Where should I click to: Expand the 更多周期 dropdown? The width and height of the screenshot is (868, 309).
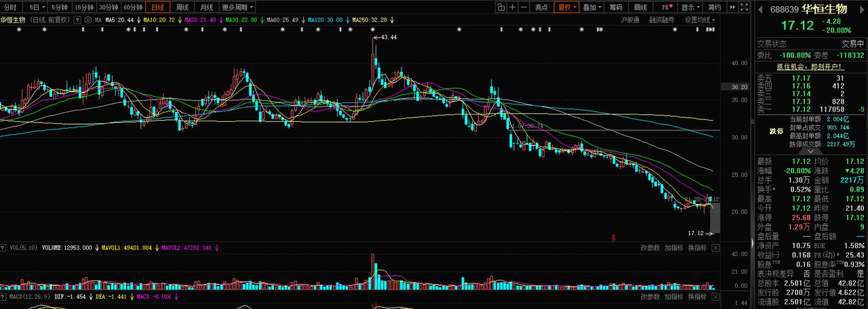(x=237, y=7)
